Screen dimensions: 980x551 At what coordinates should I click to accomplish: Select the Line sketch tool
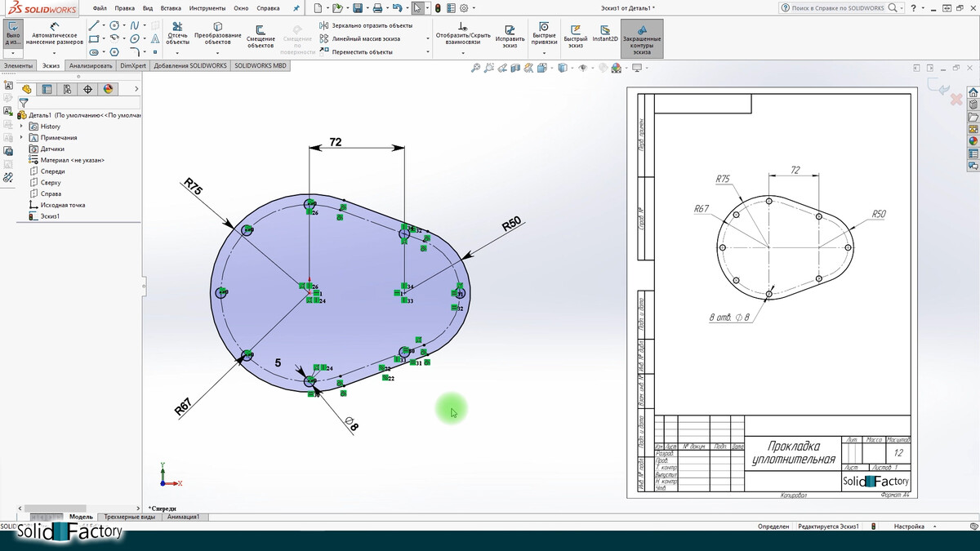94,25
